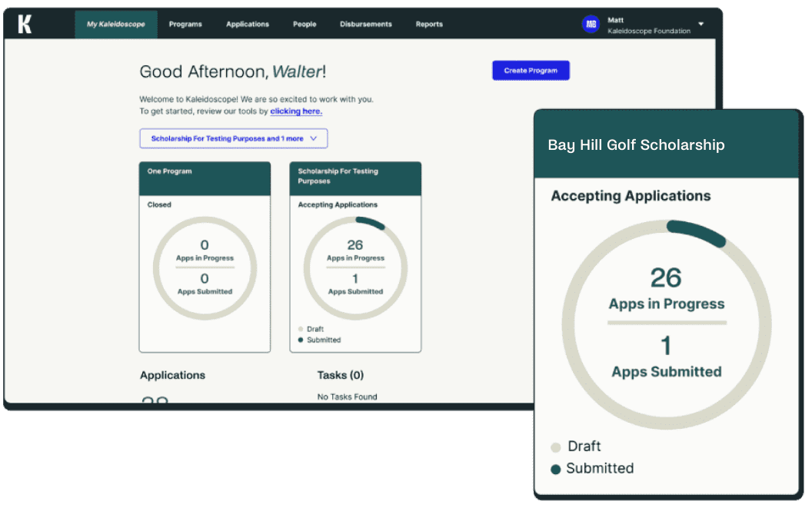Click '0 Apps Submitted' in One Program card
812x508 pixels.
(x=205, y=284)
